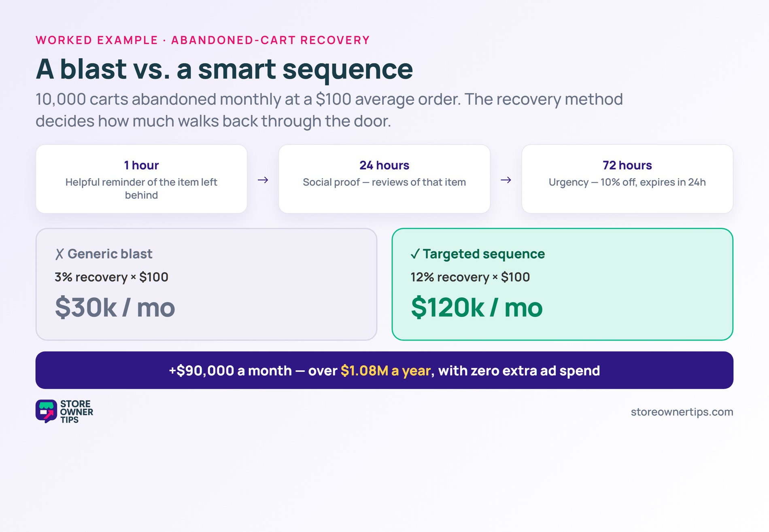Screen dimensions: 769x532
Task: Click the 'Generic blast' title
Action: tap(110, 254)
